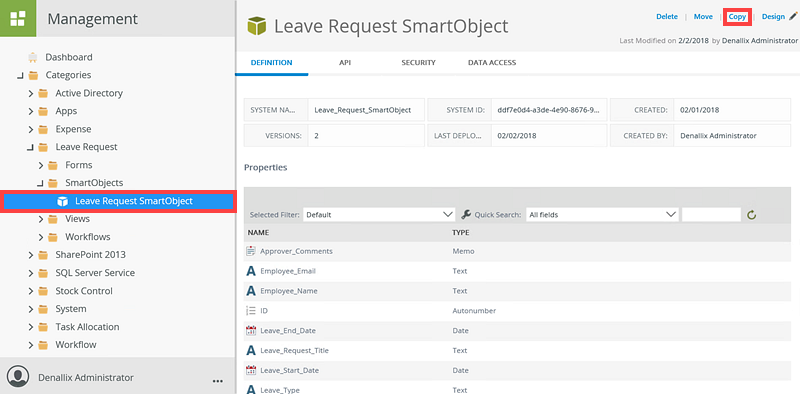Click the Dashboard icon in the sidebar

[33, 57]
